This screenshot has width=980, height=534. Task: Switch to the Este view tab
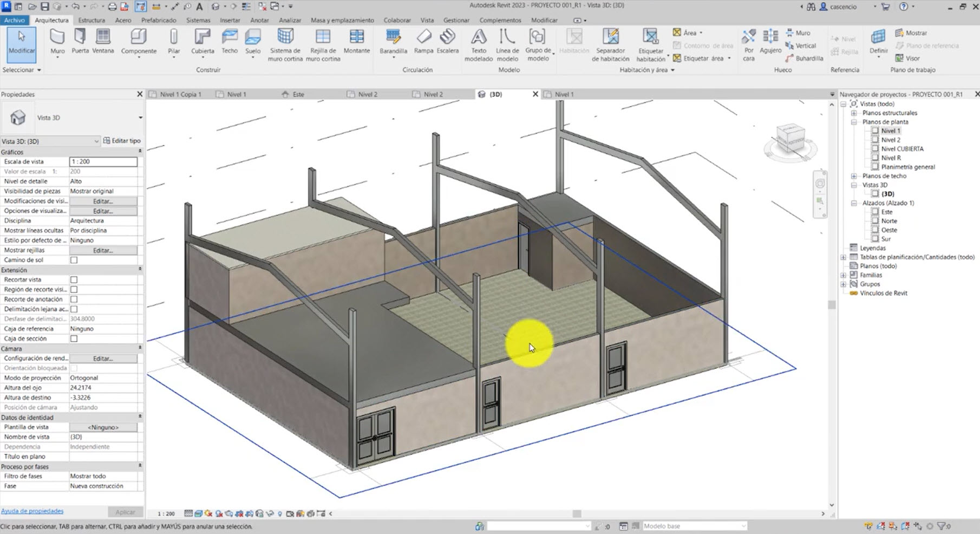298,94
